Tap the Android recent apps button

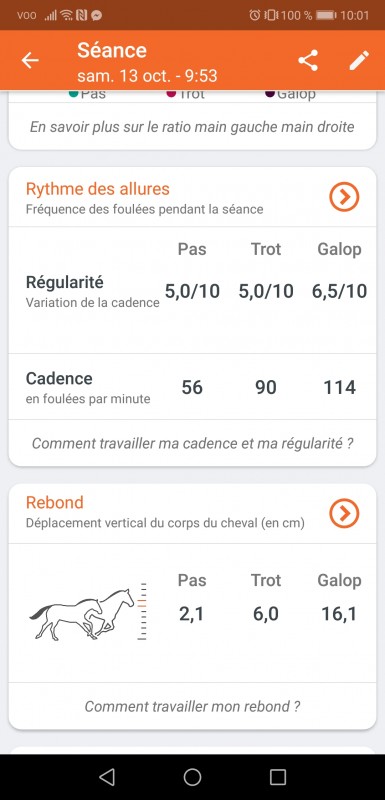coord(278,777)
